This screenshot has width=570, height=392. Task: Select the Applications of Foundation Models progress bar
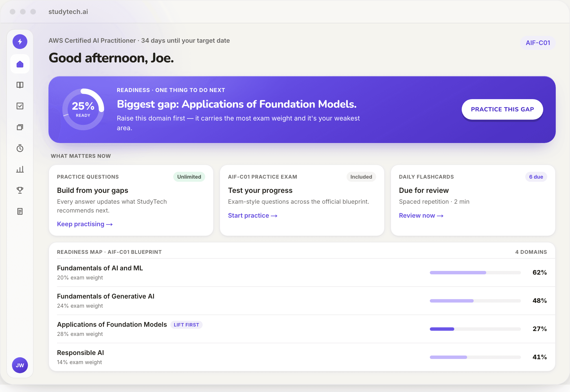click(475, 329)
